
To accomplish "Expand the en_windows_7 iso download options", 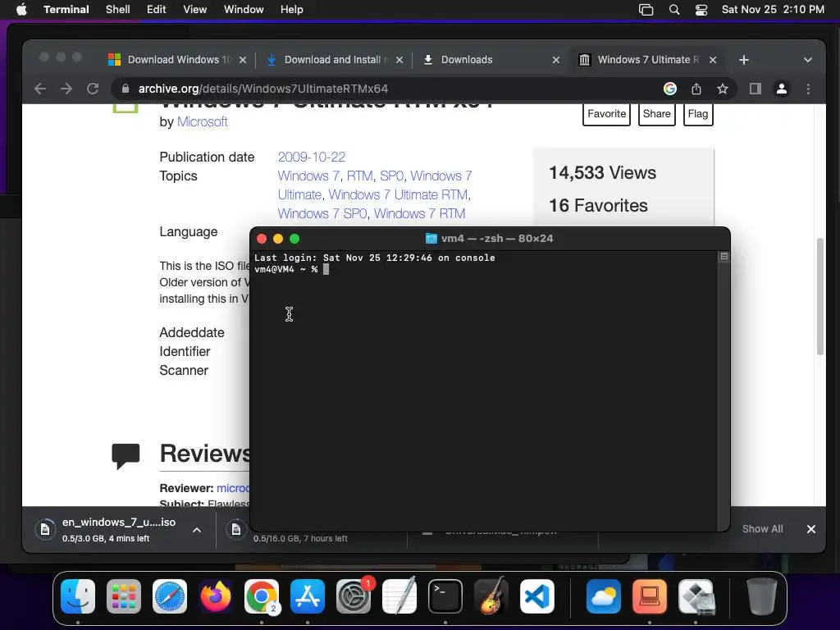I will click(x=197, y=530).
